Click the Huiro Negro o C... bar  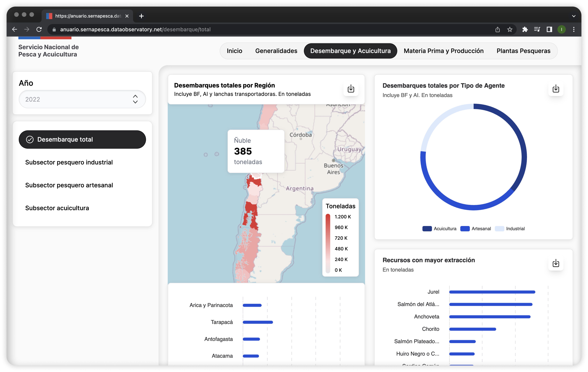(x=462, y=354)
